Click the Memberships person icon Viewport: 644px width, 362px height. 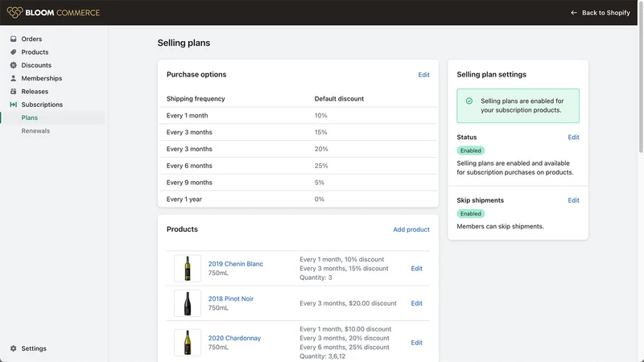pos(13,78)
